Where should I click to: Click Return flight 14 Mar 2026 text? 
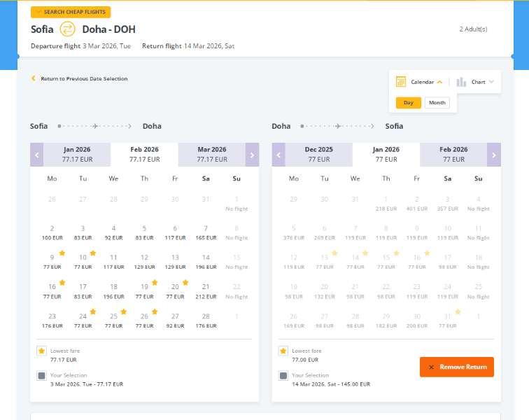click(x=188, y=46)
